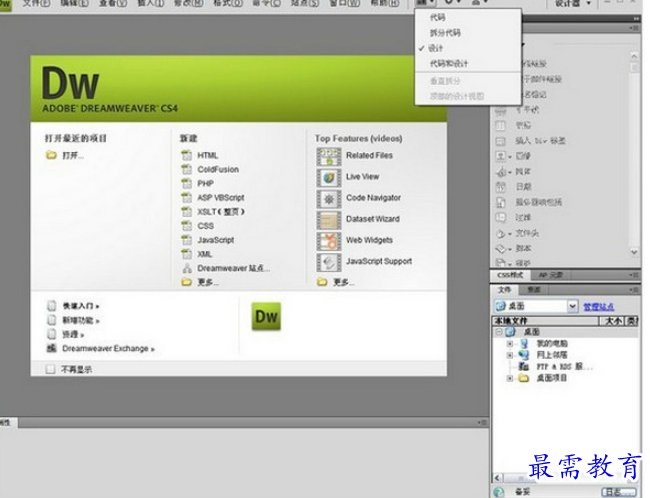The image size is (650, 498).
Task: Click the 脚本 script insert icon
Action: pos(501,248)
